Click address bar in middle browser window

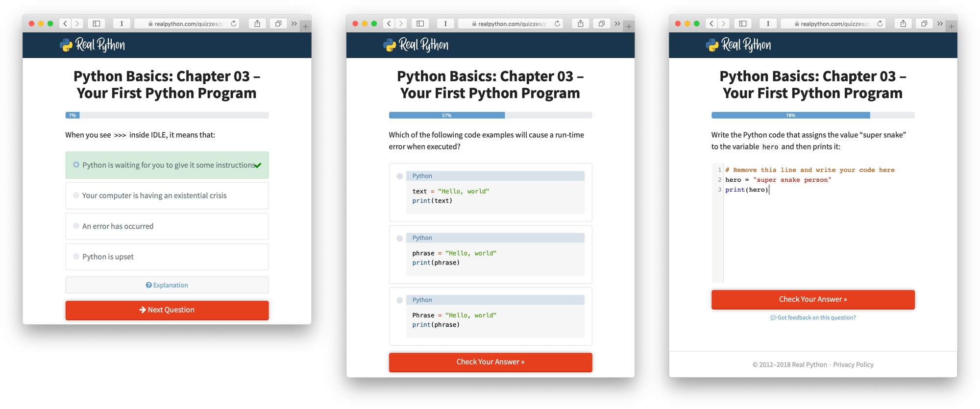point(510,24)
